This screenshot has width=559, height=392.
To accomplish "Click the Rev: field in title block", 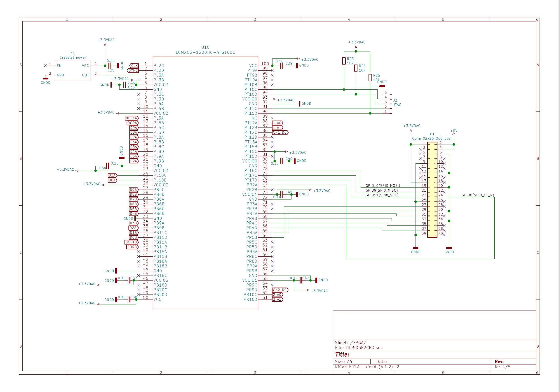I will (x=499, y=362).
